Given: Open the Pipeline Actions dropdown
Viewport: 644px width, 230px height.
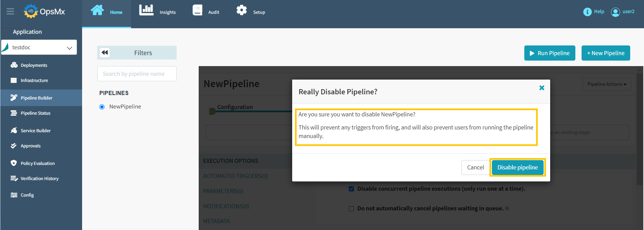Looking at the screenshot, I should pyautogui.click(x=606, y=84).
